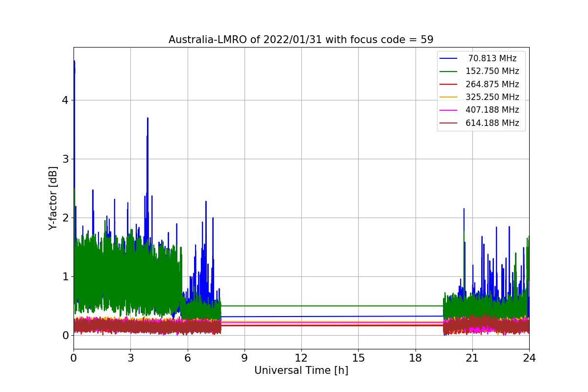This screenshot has height=392, width=588.
Task: Click the y-axis tick label 0
Action: (65, 335)
